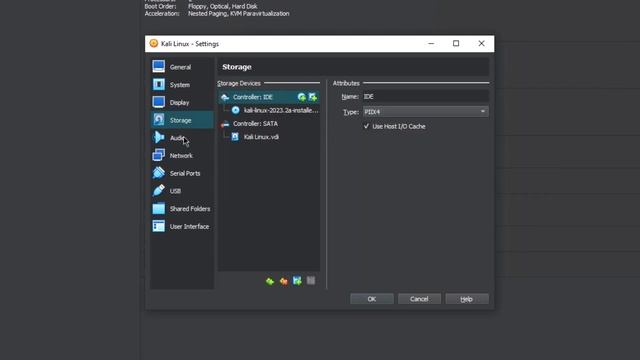640x360 pixels.
Task: Confirm settings with the OK button
Action: click(x=372, y=299)
